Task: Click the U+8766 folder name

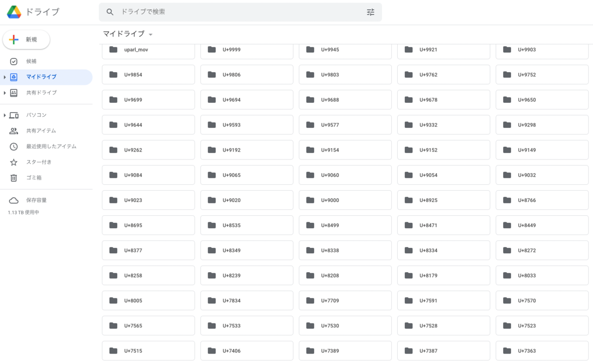Action: [527, 201]
